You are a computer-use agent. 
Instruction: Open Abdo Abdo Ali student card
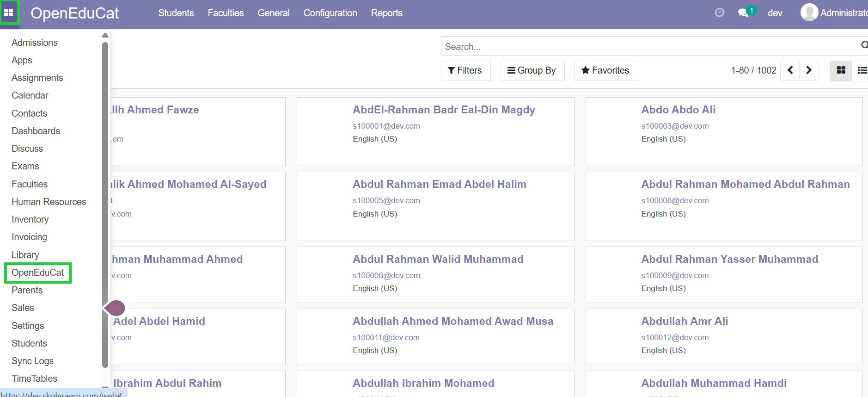click(724, 131)
